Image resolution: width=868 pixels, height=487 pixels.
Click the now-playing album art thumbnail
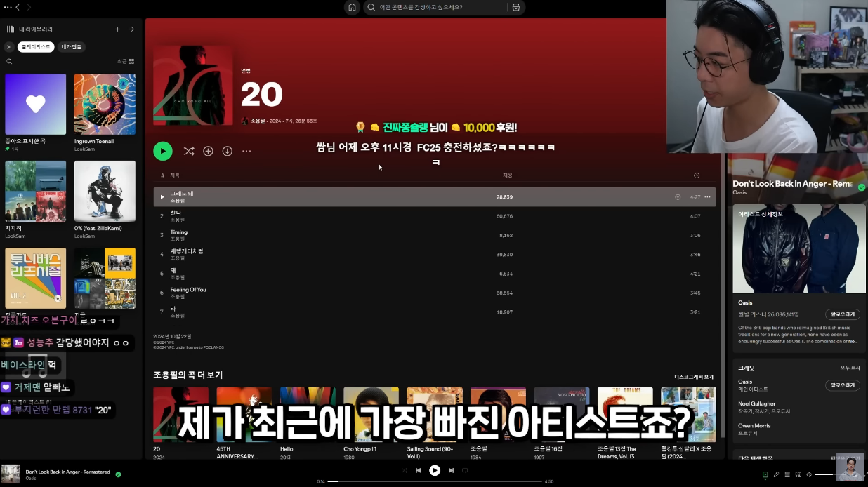pos(11,474)
